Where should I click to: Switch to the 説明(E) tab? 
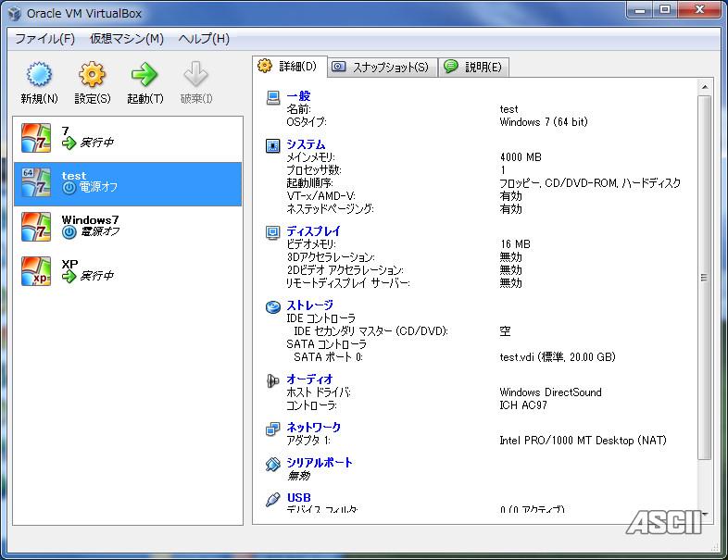tap(473, 68)
